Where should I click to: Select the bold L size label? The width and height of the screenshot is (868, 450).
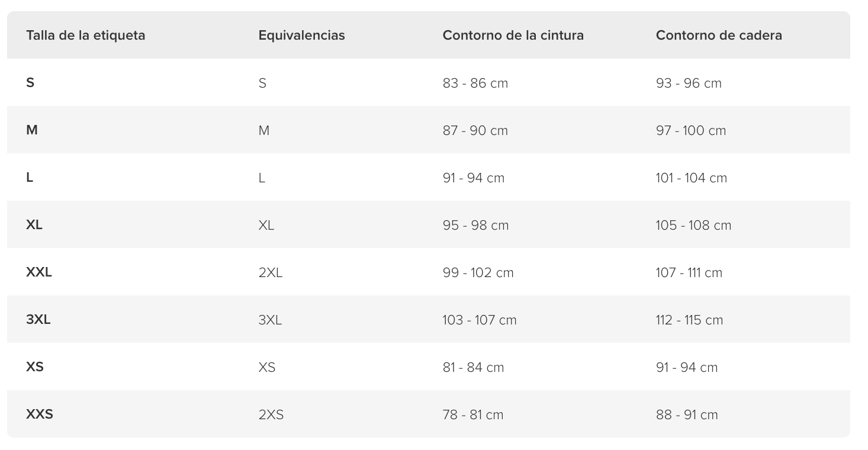pyautogui.click(x=30, y=178)
